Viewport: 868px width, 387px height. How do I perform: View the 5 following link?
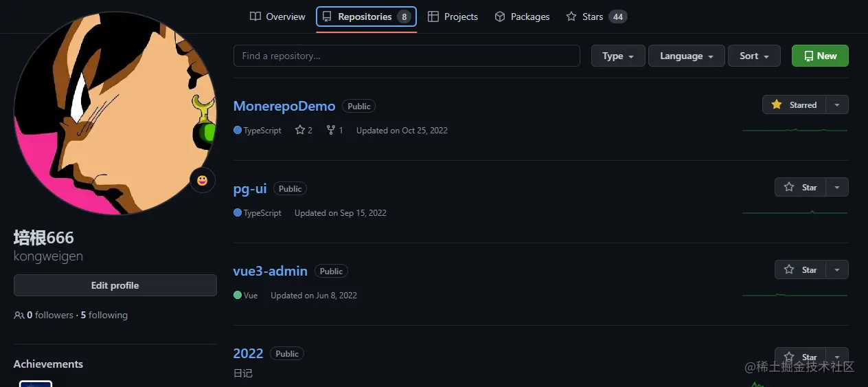click(x=104, y=315)
